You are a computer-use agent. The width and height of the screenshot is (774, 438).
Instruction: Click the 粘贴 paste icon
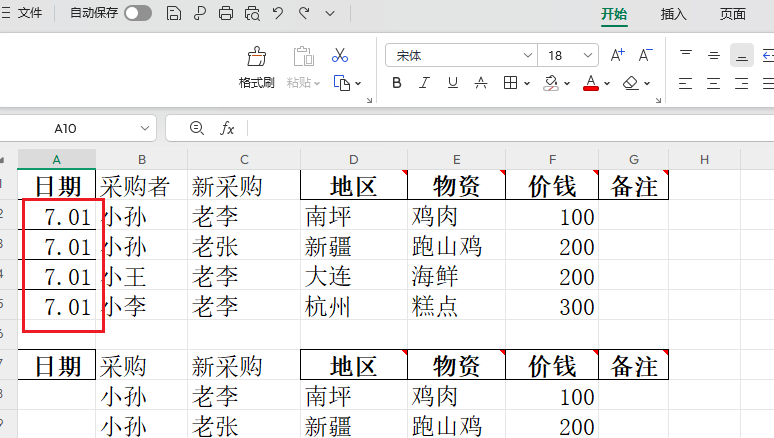point(303,56)
